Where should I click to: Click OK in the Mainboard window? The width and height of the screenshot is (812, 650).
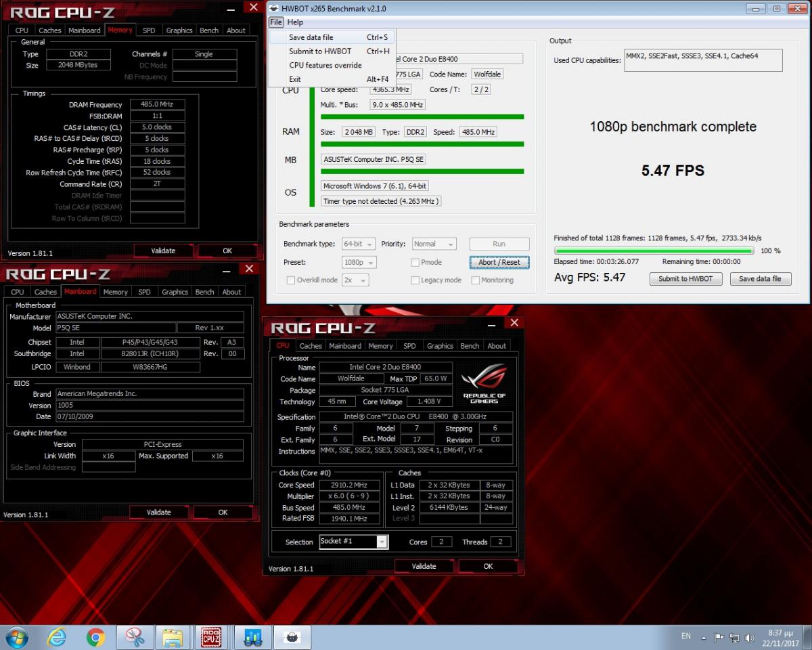point(223,513)
